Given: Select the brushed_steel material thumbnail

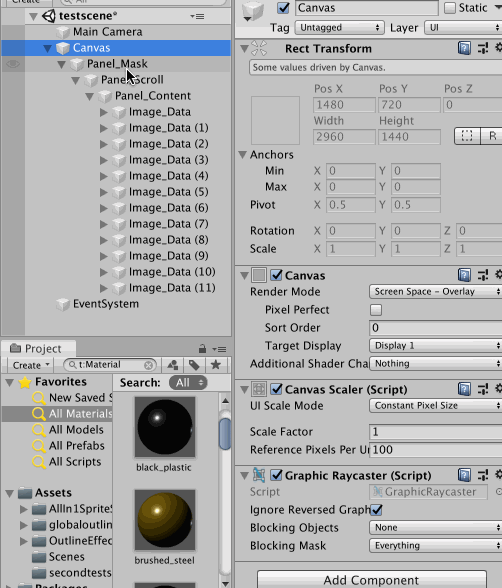Looking at the screenshot, I should point(165,520).
